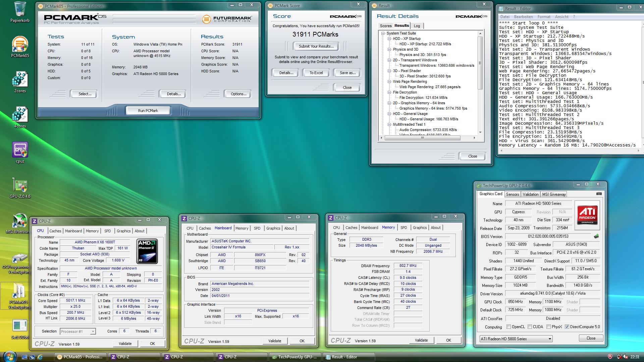This screenshot has height=362, width=644.
Task: Click the Show Desktop quick launch icon
Action: (x=24, y=357)
